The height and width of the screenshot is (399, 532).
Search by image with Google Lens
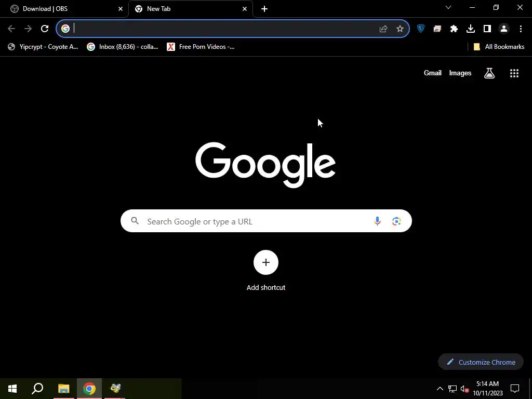click(x=396, y=221)
